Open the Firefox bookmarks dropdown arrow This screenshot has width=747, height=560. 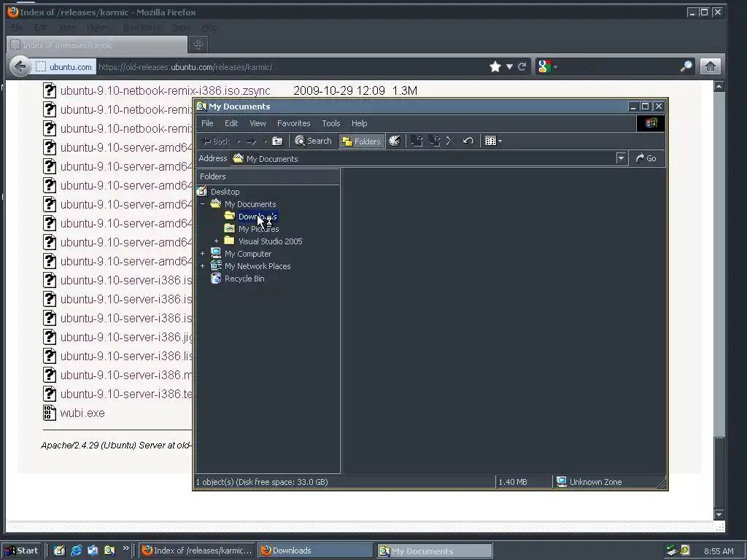[x=509, y=66]
